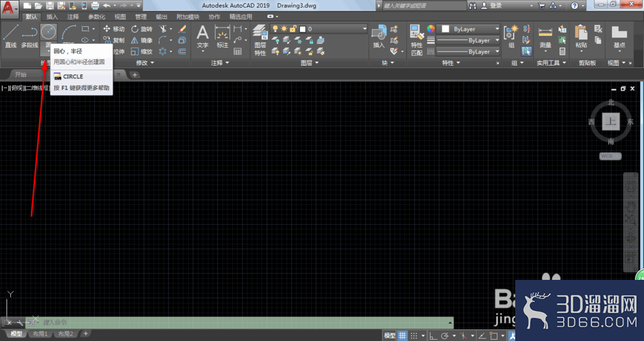Toggle ortho mode in status bar
The height and width of the screenshot is (341, 644).
point(433,336)
